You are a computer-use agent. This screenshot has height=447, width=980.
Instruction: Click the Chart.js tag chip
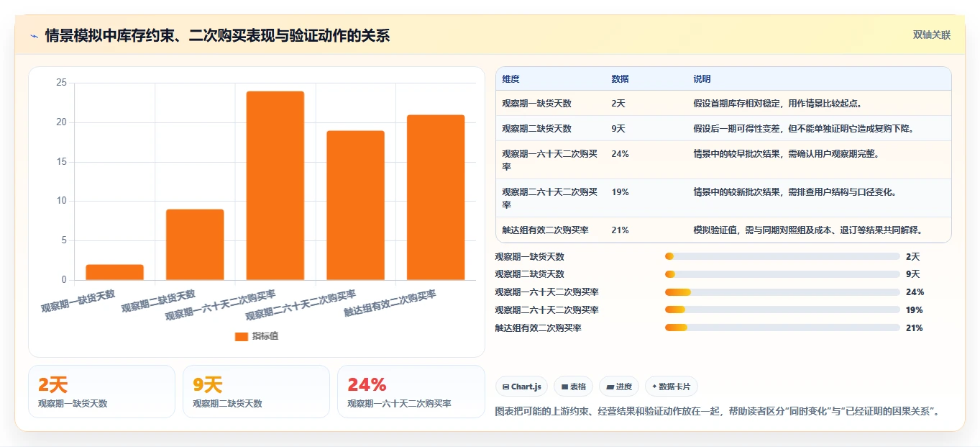coord(521,387)
